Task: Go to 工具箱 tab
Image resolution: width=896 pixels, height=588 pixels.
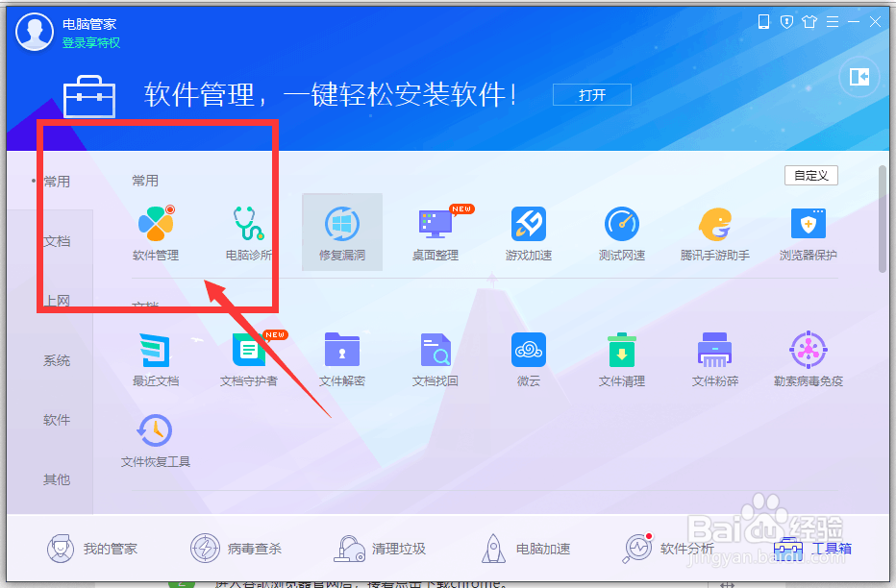Action: point(812,549)
